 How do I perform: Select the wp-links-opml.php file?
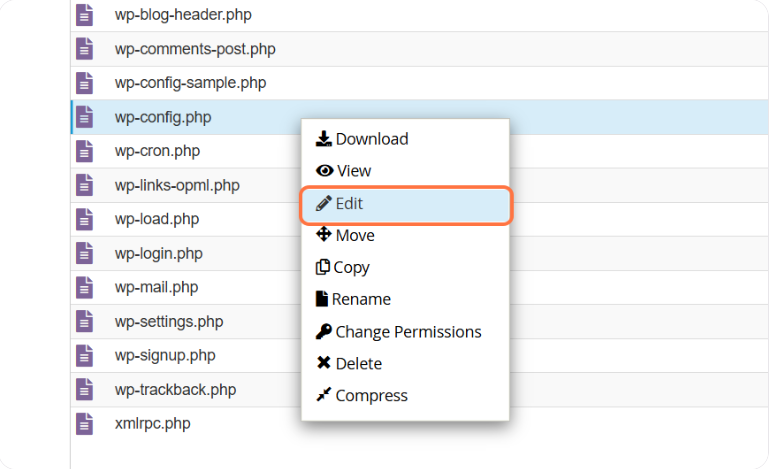coord(177,185)
